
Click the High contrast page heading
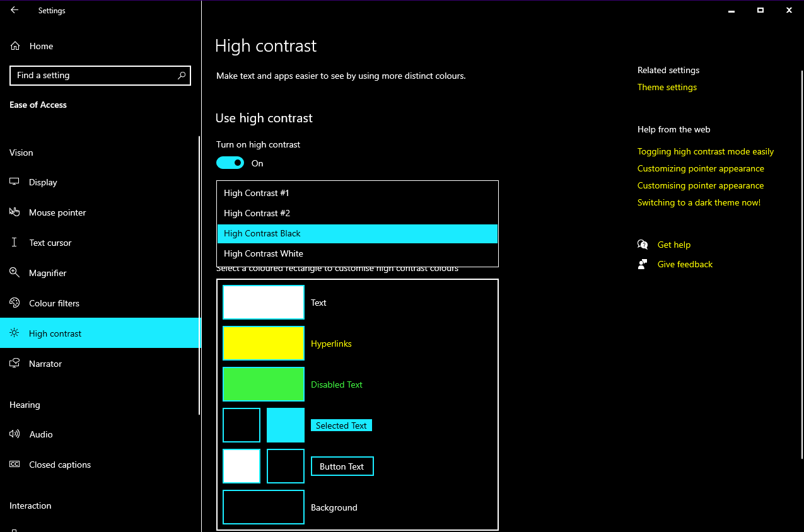tap(265, 46)
